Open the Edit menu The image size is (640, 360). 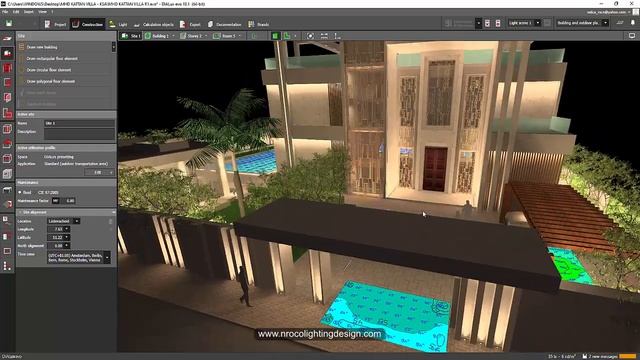(x=16, y=12)
